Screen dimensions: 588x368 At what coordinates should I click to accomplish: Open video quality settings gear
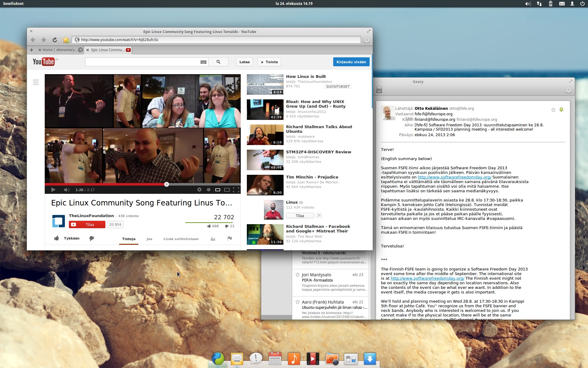pyautogui.click(x=199, y=190)
